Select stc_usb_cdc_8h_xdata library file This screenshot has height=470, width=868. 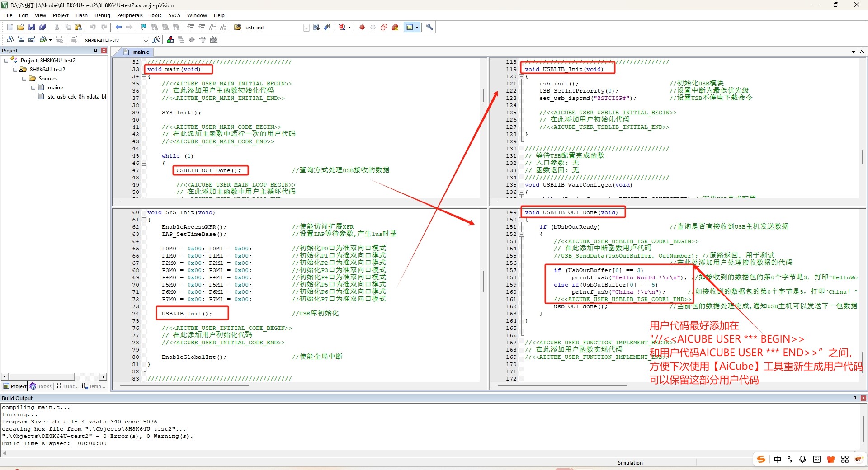pos(77,97)
